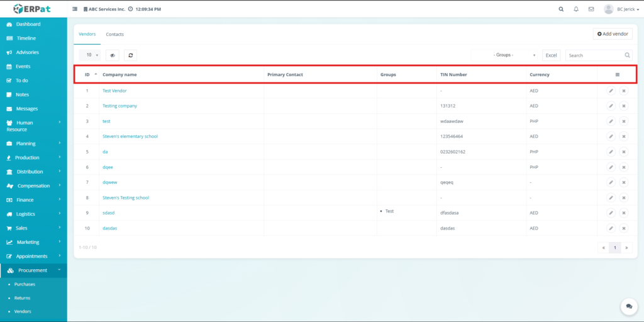This screenshot has width=644, height=322.
Task: Open the mail envelope icon in header
Action: [591, 9]
